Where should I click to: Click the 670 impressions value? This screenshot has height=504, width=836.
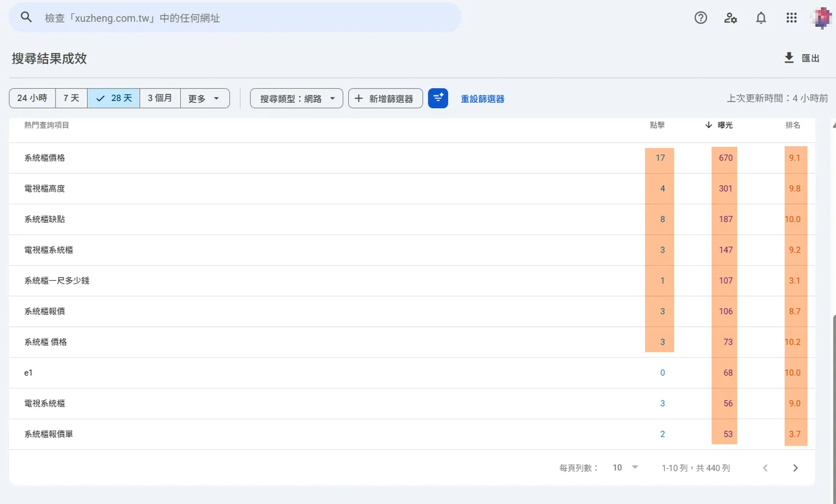[x=726, y=158]
